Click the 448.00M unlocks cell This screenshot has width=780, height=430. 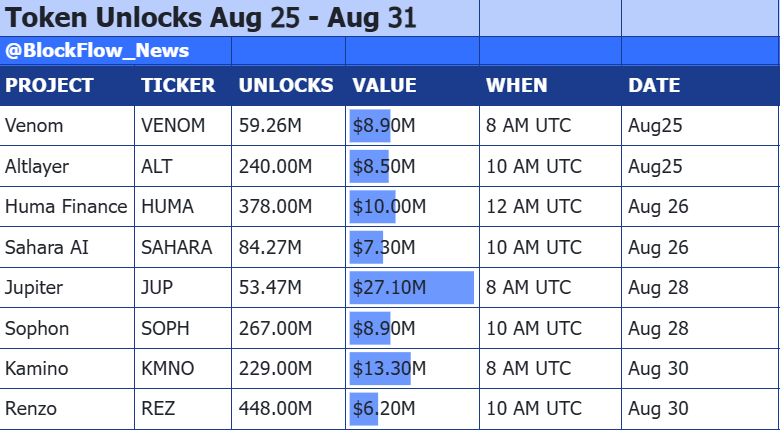289,409
